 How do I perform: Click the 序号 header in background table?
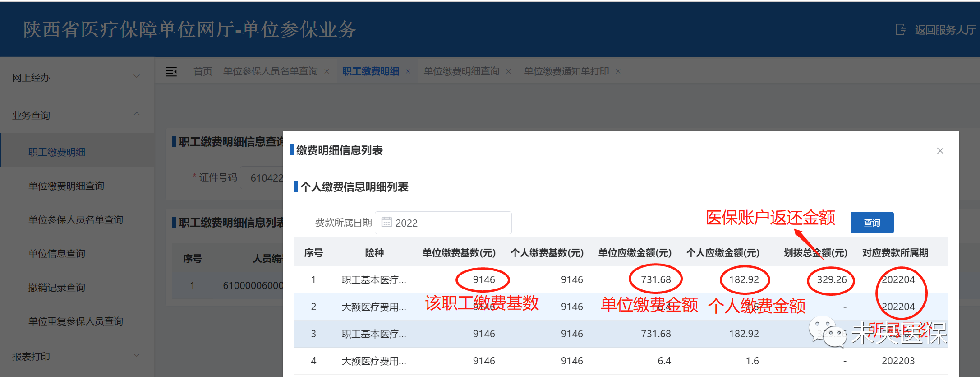193,259
